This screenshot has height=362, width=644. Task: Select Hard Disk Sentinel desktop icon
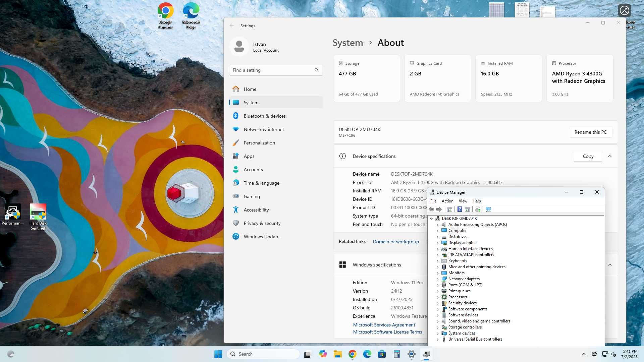[38, 217]
